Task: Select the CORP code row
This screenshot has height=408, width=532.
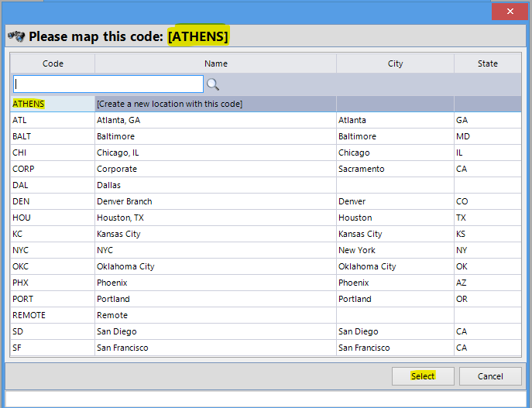Action: tap(53, 169)
